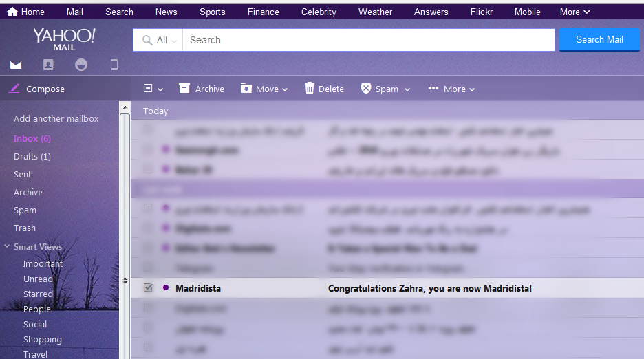Select the Travel smart view
The image size is (644, 359).
35,354
